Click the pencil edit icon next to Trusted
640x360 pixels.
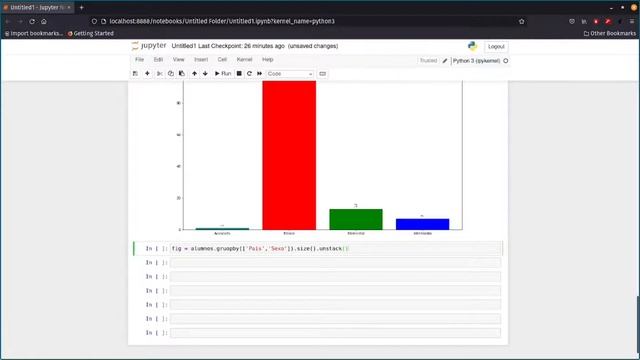pos(445,61)
